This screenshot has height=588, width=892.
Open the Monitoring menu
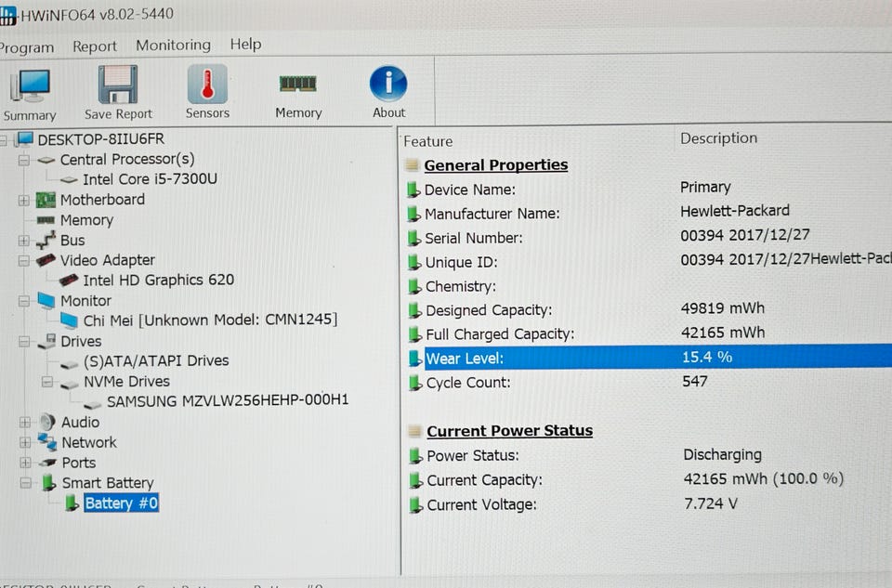pos(173,45)
